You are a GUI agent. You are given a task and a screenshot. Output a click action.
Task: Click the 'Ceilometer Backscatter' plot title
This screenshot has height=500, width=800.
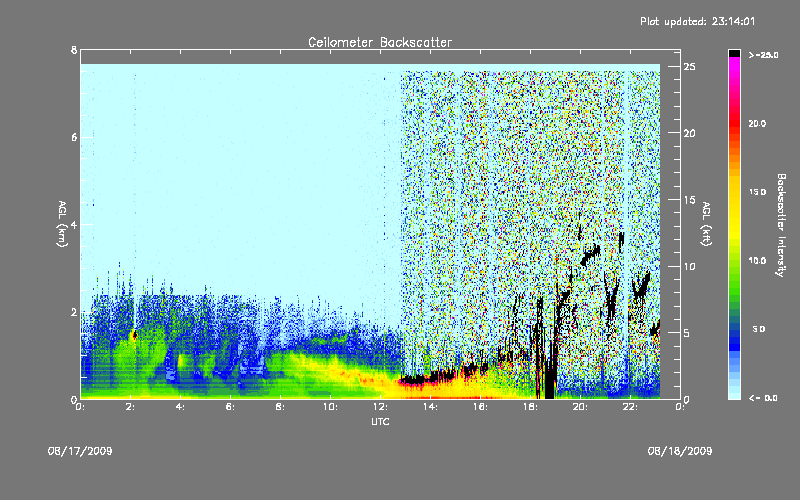click(380, 42)
